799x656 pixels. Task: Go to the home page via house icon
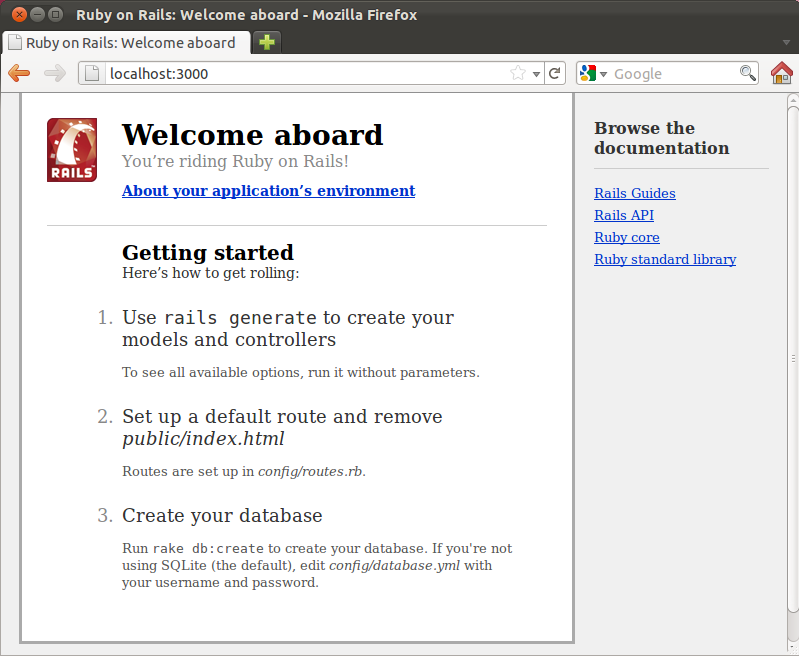(782, 73)
